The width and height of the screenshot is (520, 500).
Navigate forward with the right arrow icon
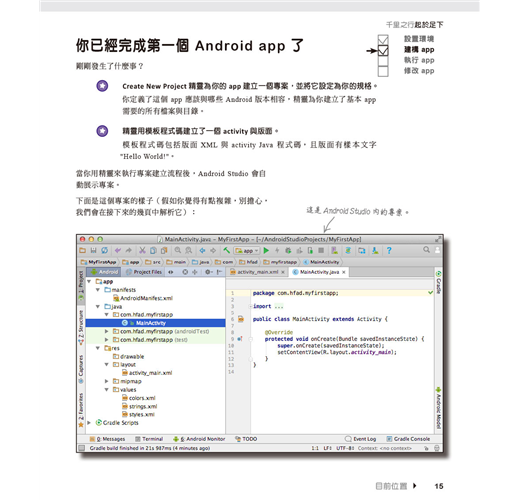click(x=213, y=250)
